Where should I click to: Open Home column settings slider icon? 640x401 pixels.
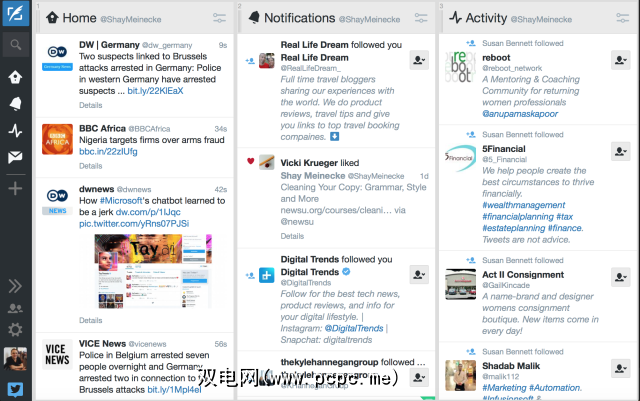tap(219, 18)
